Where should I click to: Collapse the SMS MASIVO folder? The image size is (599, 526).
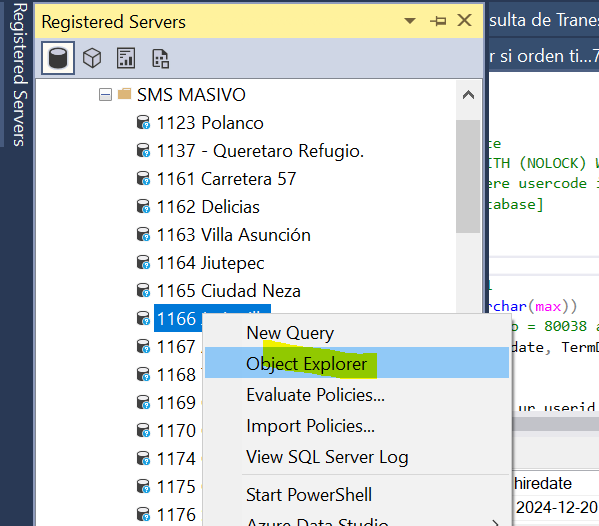point(105,94)
